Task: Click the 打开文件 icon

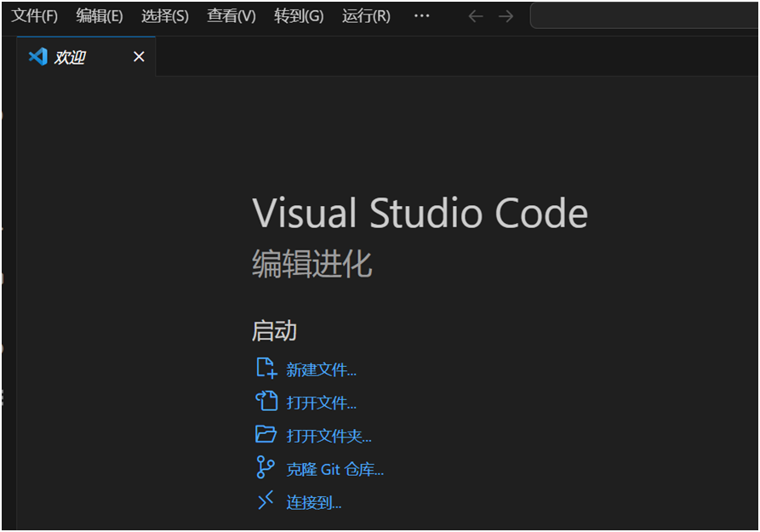Action: 266,401
